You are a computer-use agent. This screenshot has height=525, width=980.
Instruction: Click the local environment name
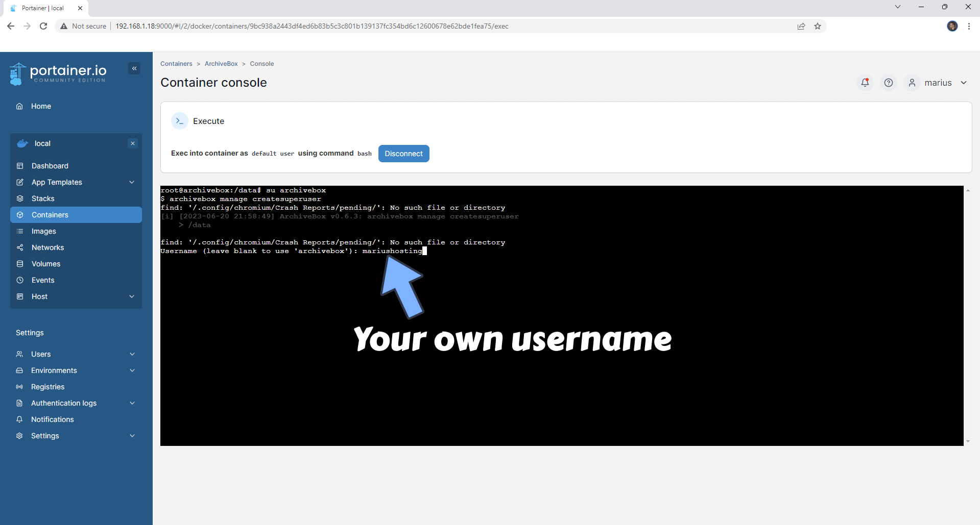click(x=42, y=143)
